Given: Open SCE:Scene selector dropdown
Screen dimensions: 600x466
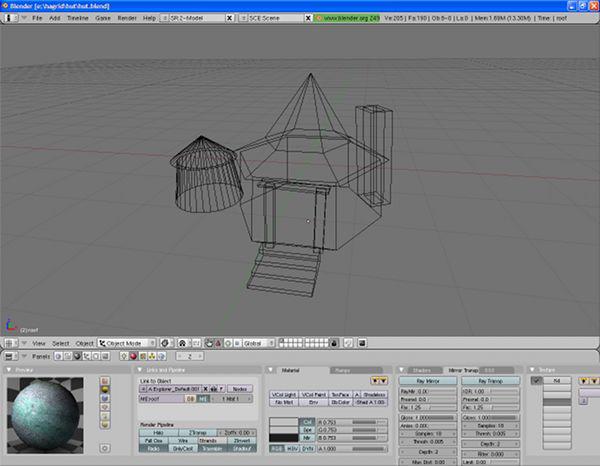Looking at the screenshot, I should click(x=243, y=18).
